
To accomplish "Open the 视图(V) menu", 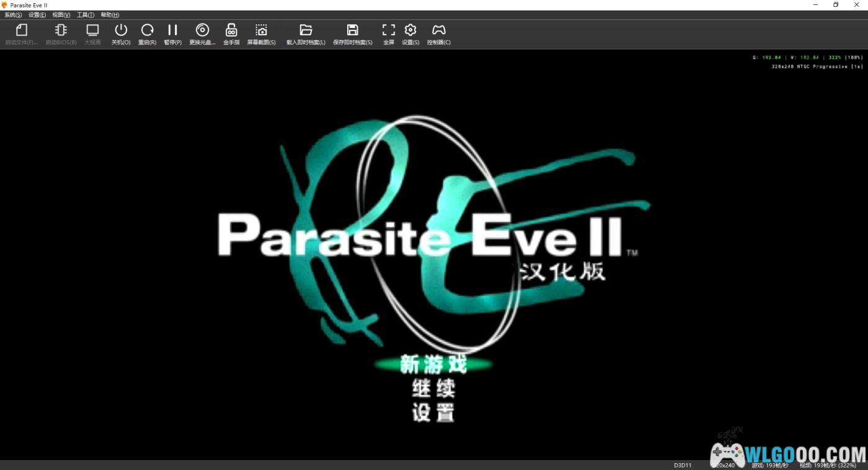I will [x=61, y=15].
